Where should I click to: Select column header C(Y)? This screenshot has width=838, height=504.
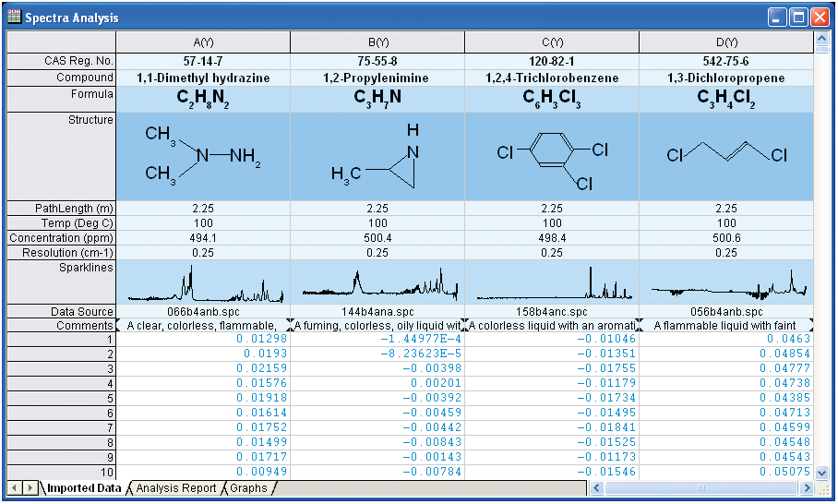click(x=552, y=42)
